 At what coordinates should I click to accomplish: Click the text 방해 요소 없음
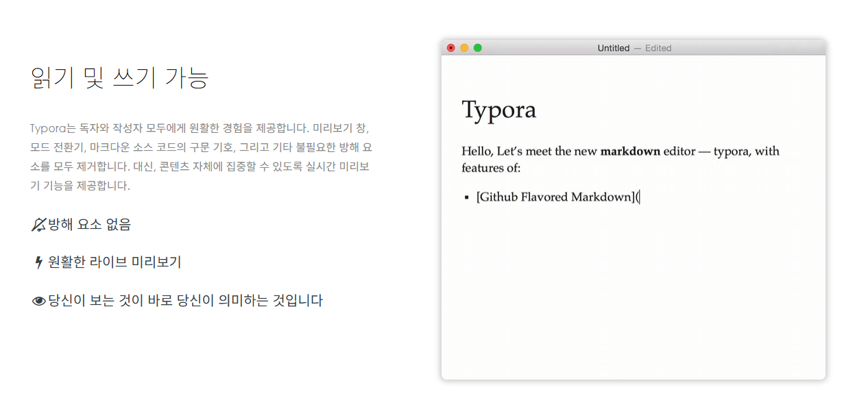[89, 225]
